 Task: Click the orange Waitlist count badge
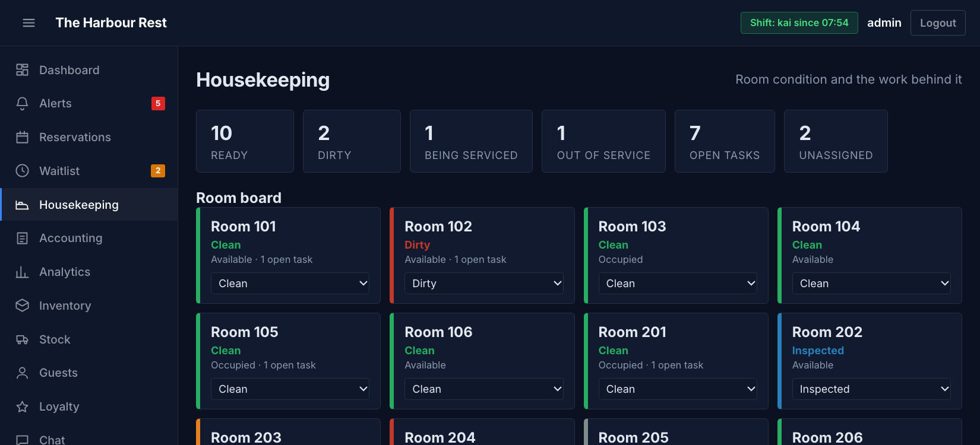[x=158, y=171]
